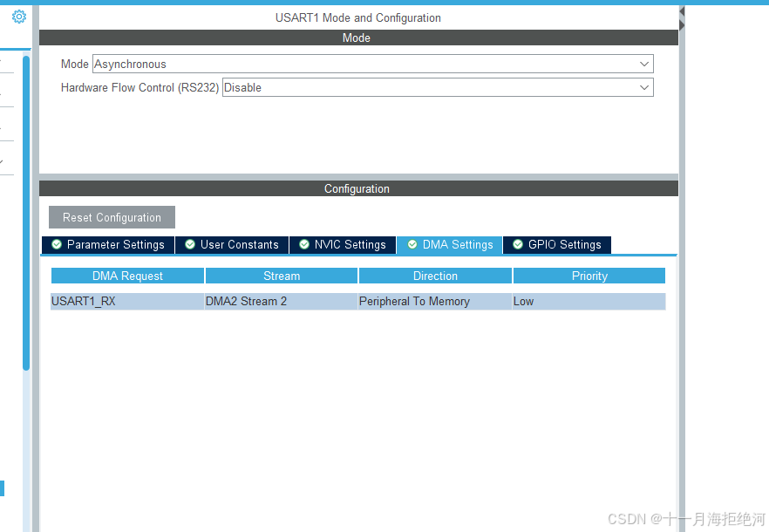
Task: Click the Mode section header bar
Action: click(358, 38)
